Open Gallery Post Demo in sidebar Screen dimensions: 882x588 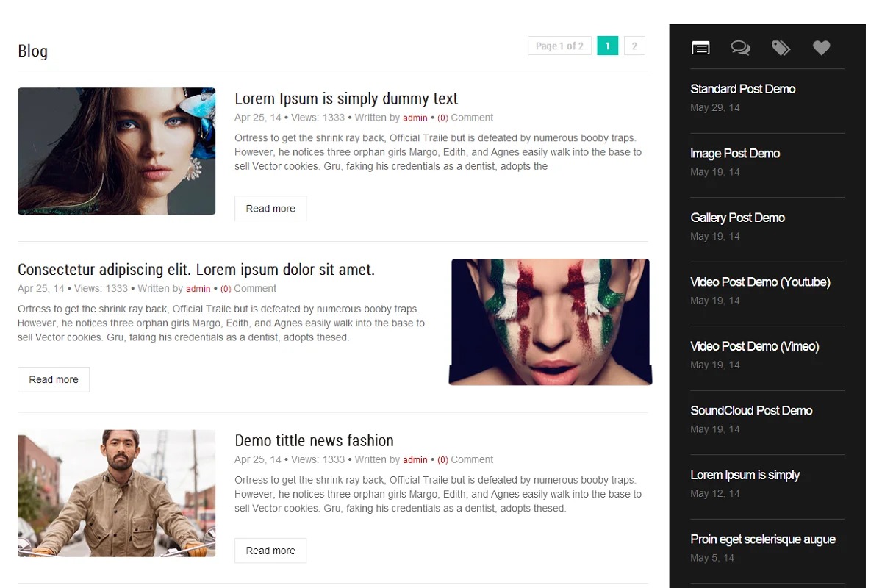[737, 218]
